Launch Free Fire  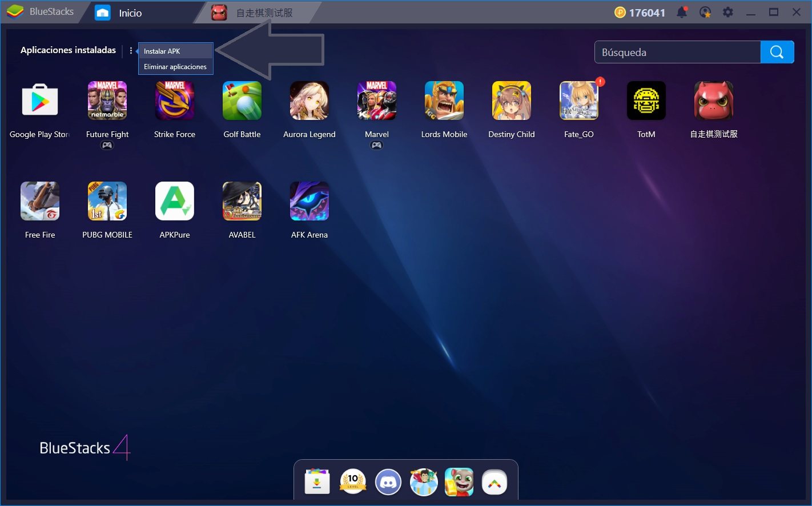tap(40, 201)
